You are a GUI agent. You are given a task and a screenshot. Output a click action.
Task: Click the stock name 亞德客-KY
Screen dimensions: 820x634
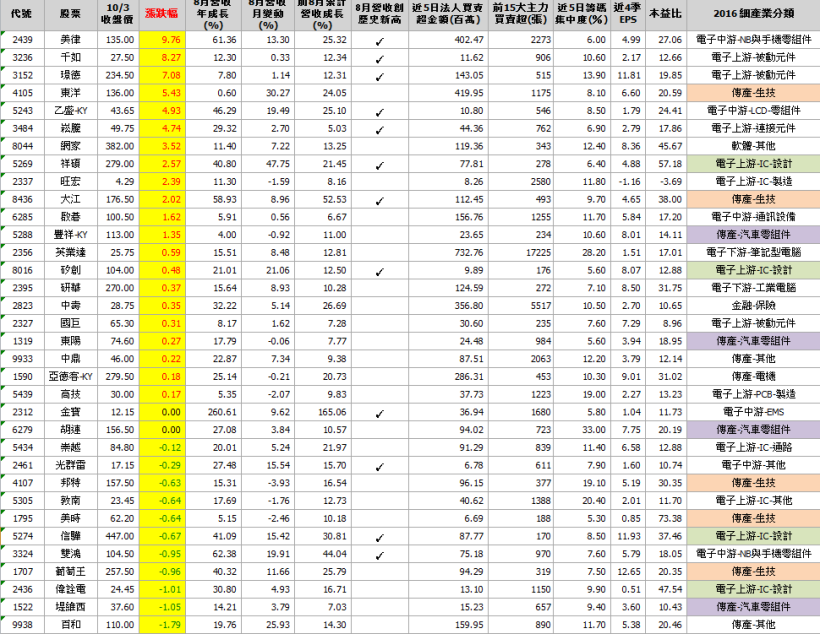pyautogui.click(x=71, y=377)
